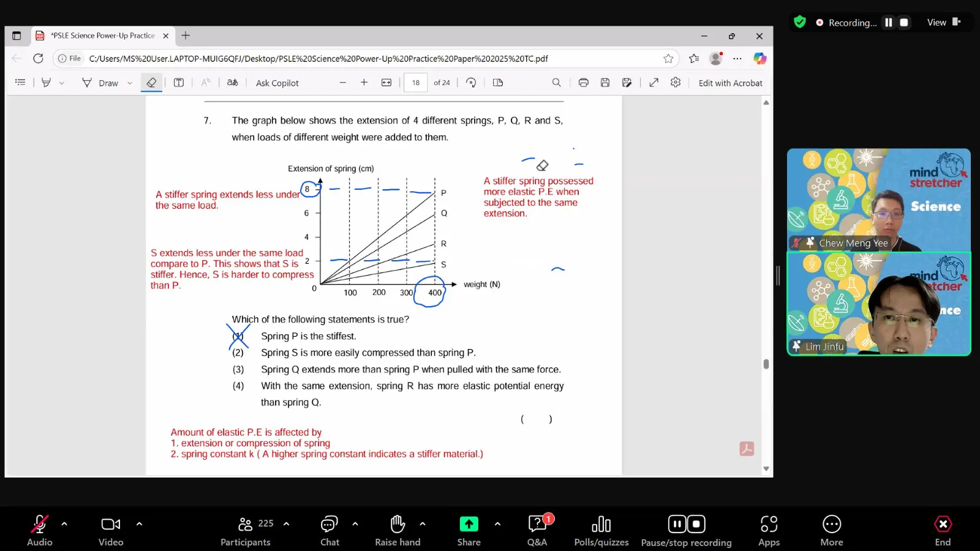Select the Erase tool in PDF toolbar
Image resolution: width=980 pixels, height=551 pixels.
[x=151, y=83]
